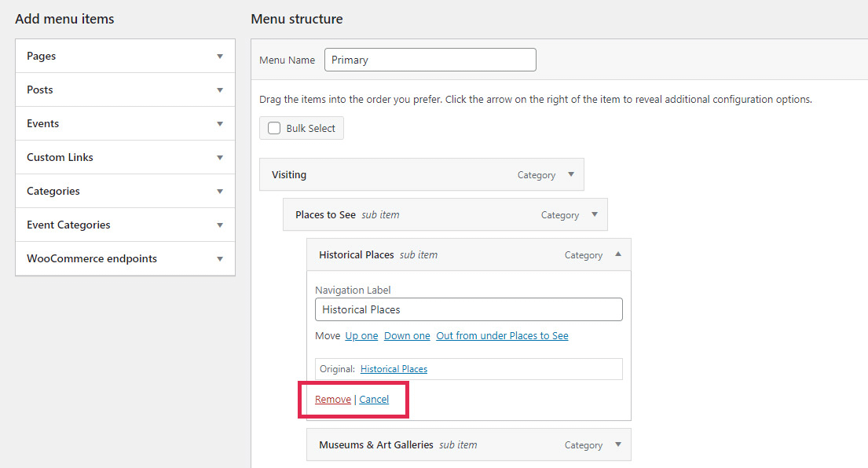Open the original Historical Places category
This screenshot has height=468, width=868.
click(394, 368)
